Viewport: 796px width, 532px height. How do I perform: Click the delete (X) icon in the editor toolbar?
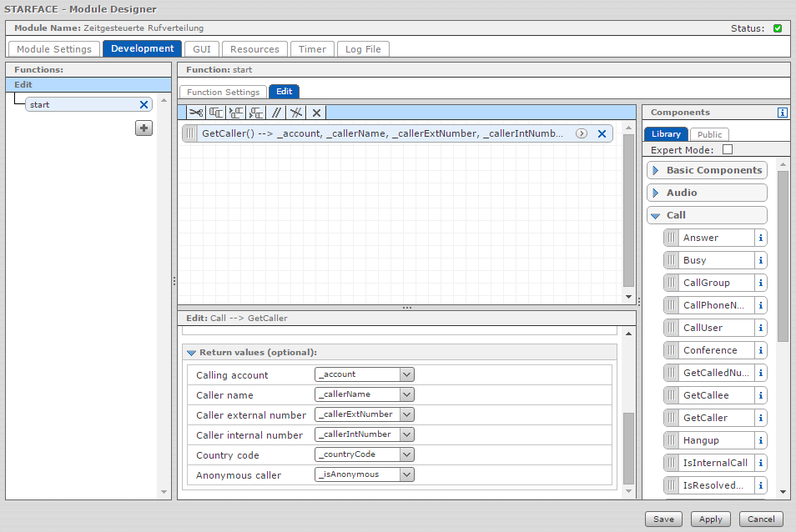[x=316, y=113]
